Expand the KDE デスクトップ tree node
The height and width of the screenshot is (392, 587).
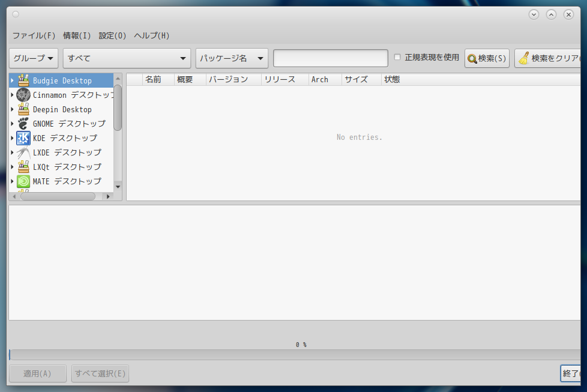coord(13,138)
